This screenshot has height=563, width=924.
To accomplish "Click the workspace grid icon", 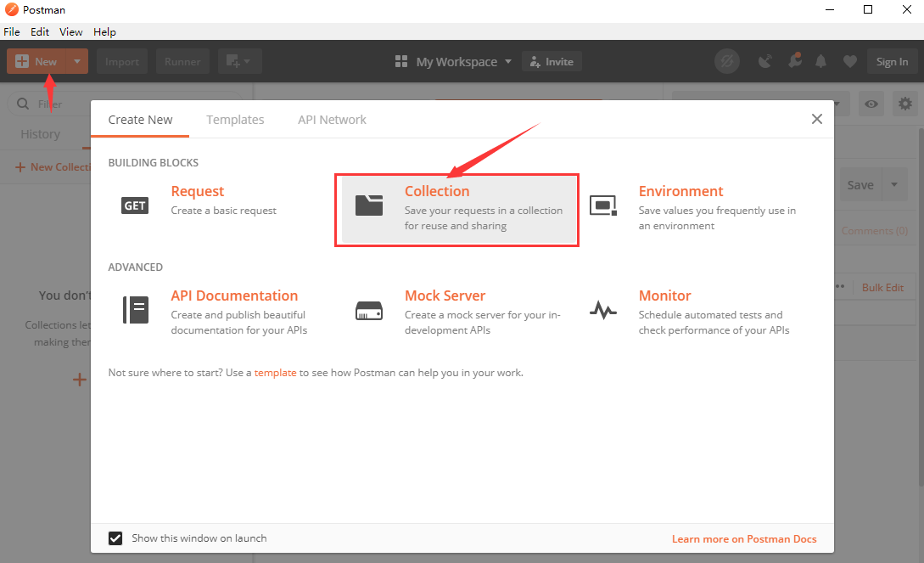I will (401, 61).
